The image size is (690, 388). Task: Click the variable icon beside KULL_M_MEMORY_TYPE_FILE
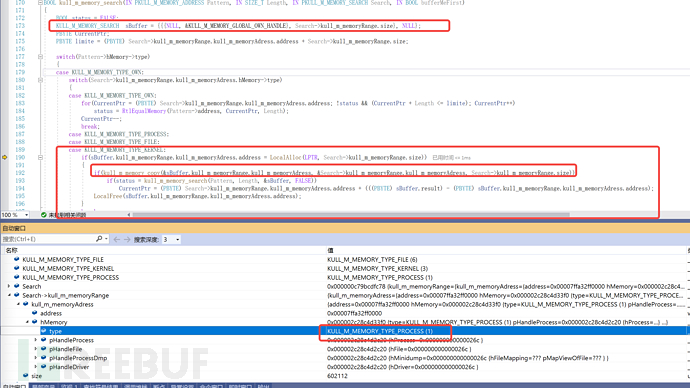click(x=17, y=260)
